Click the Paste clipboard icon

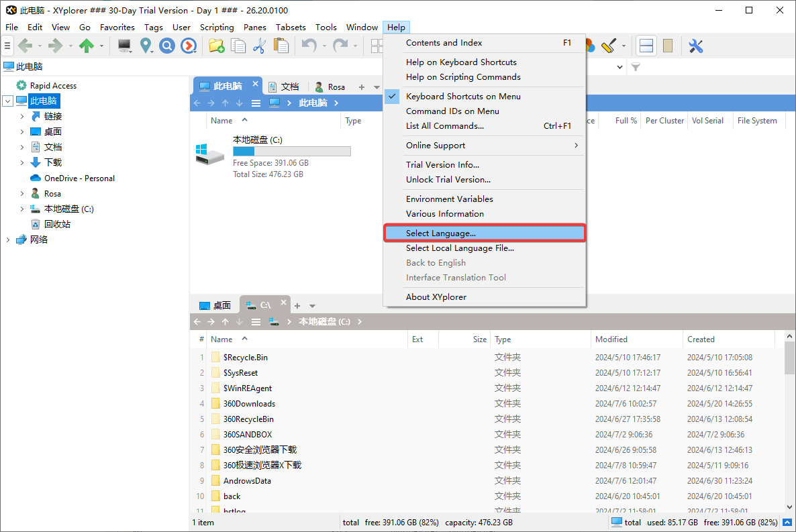coord(281,46)
